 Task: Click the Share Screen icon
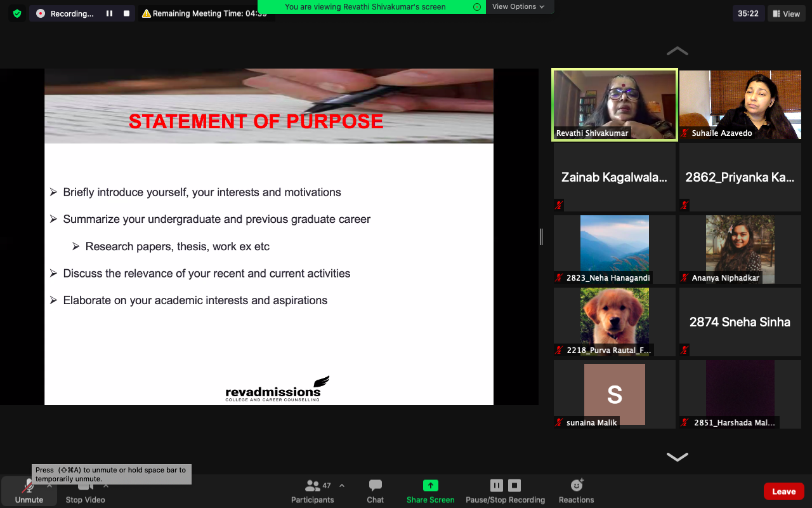click(430, 485)
